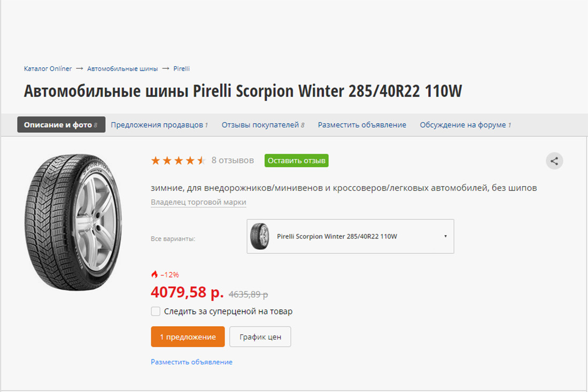Click small tire thumbnail in variants box
The height and width of the screenshot is (392, 588).
pyautogui.click(x=259, y=236)
